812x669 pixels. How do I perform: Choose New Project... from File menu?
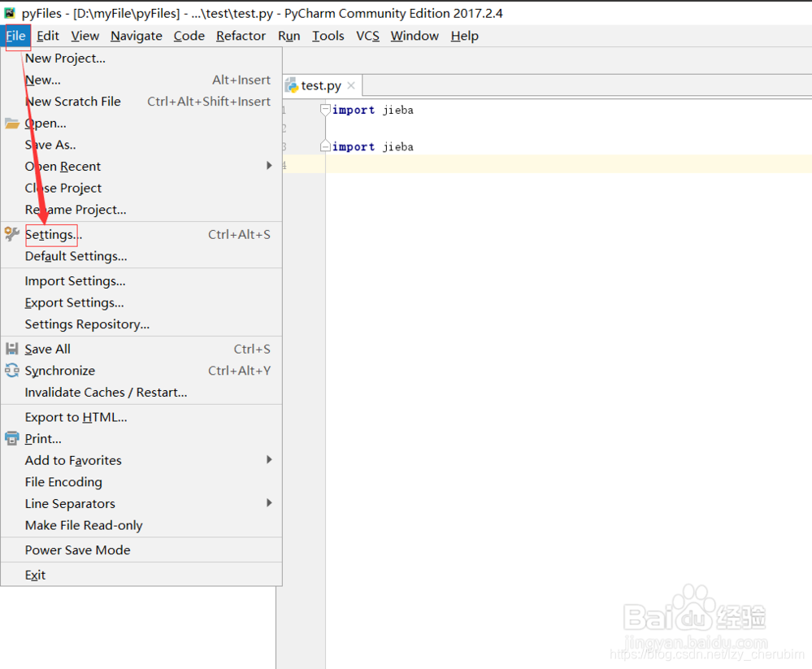pyautogui.click(x=141, y=59)
